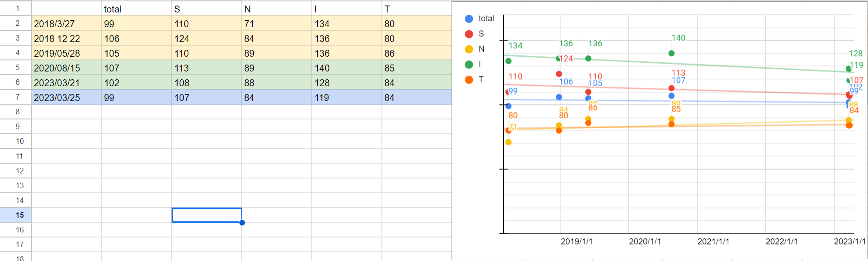The width and height of the screenshot is (868, 261).
Task: Select the cell with value 71
Action: tap(276, 24)
